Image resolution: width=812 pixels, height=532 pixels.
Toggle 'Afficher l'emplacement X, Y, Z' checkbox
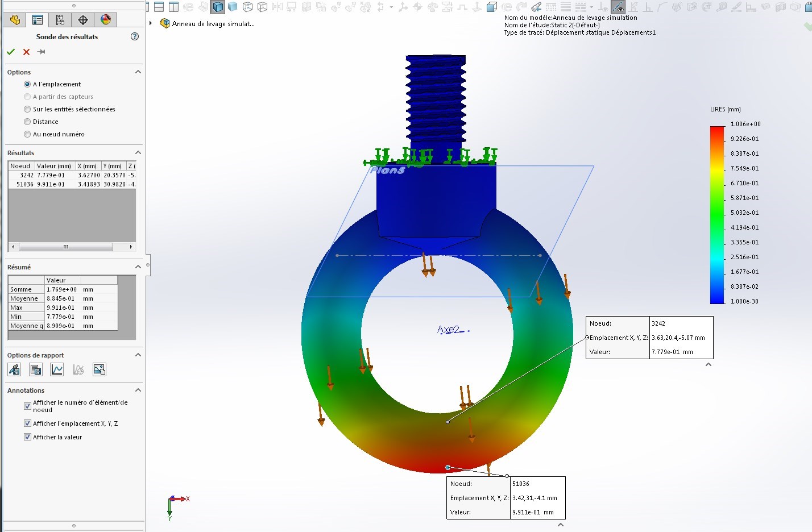27,423
